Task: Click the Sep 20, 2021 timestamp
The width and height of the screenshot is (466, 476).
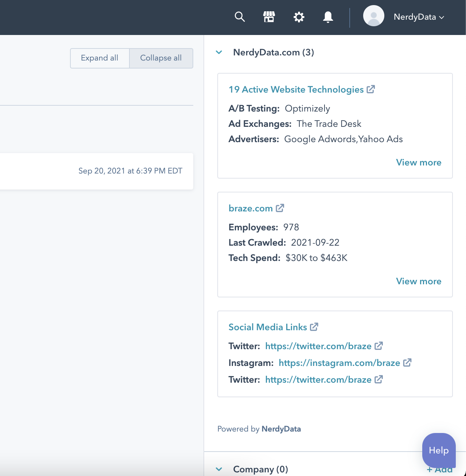Action: point(130,171)
